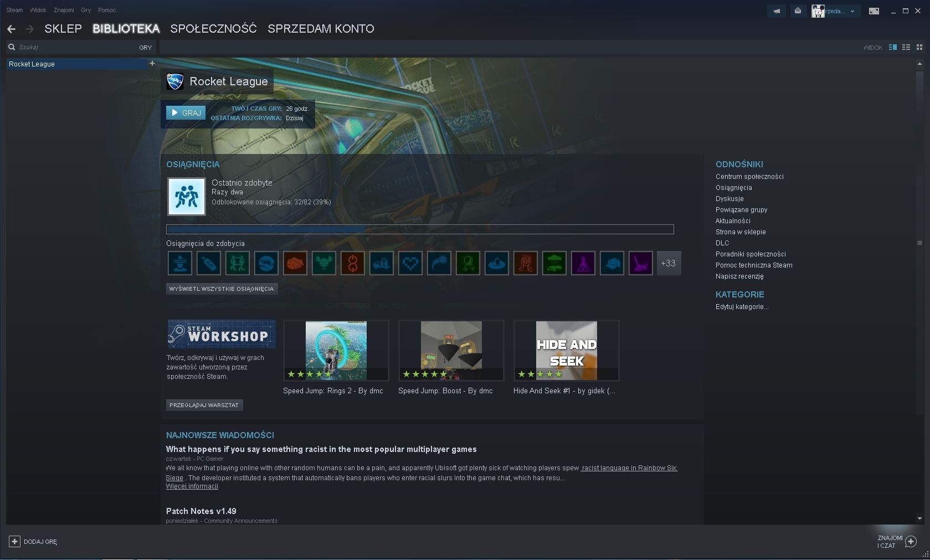Viewport: 930px width, 560px height.
Task: Click the orange handshake achievement icon
Action: point(295,263)
